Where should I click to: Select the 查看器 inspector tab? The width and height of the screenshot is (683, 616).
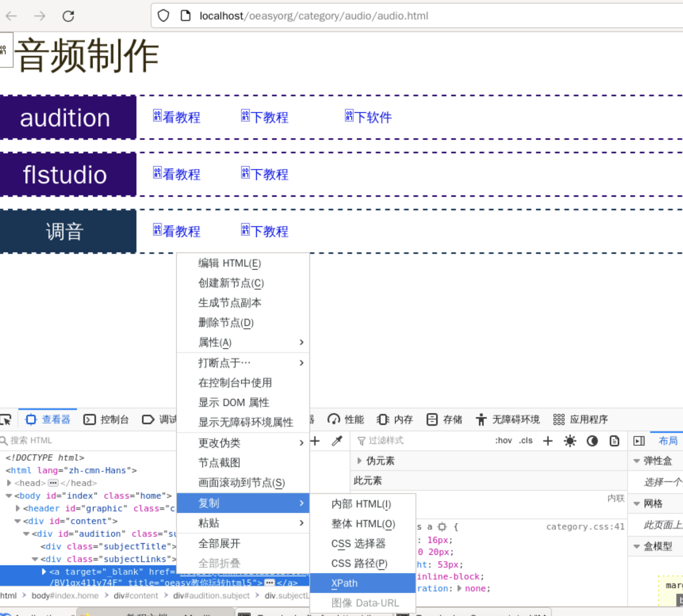tap(48, 420)
